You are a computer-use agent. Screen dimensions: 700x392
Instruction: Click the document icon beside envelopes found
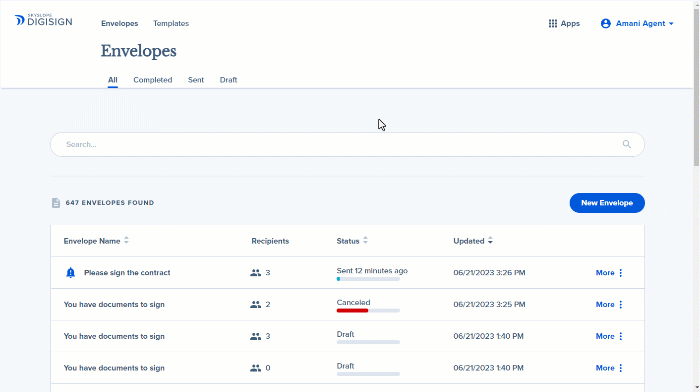tap(56, 203)
